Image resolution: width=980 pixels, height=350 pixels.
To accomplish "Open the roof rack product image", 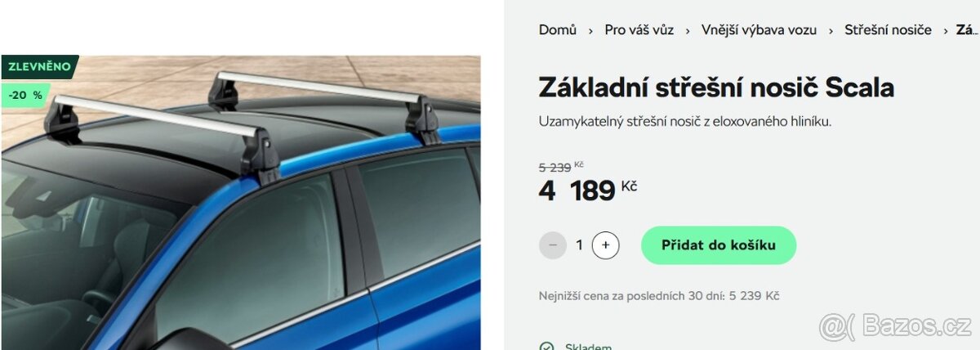I will (240, 203).
